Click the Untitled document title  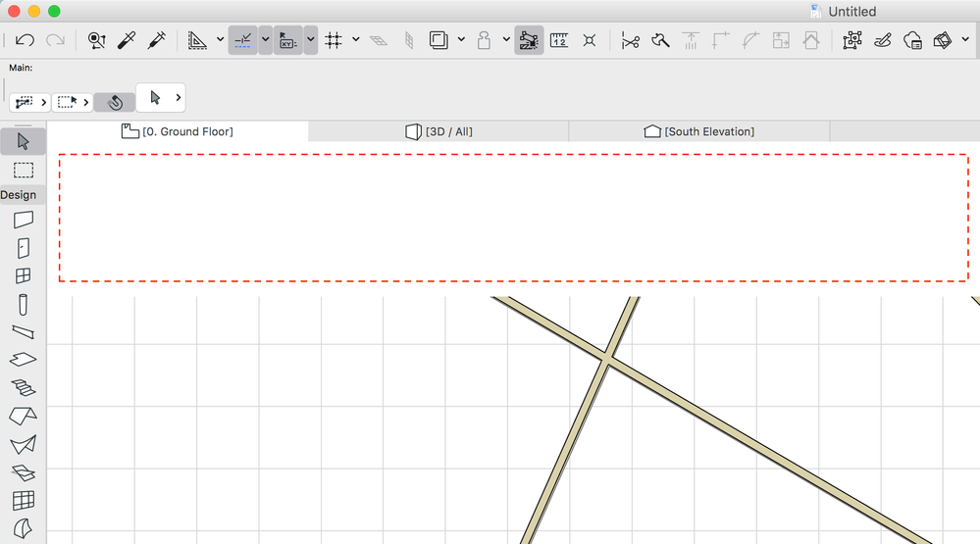coord(851,11)
